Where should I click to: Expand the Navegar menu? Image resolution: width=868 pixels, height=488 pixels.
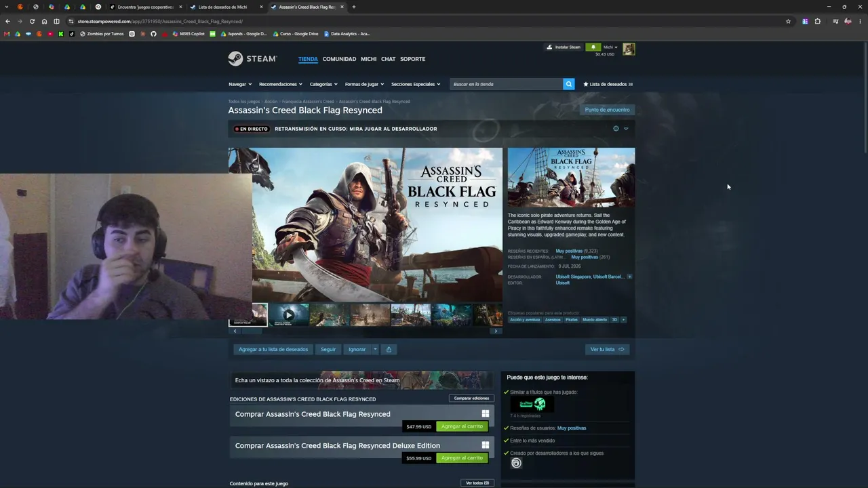tap(240, 84)
